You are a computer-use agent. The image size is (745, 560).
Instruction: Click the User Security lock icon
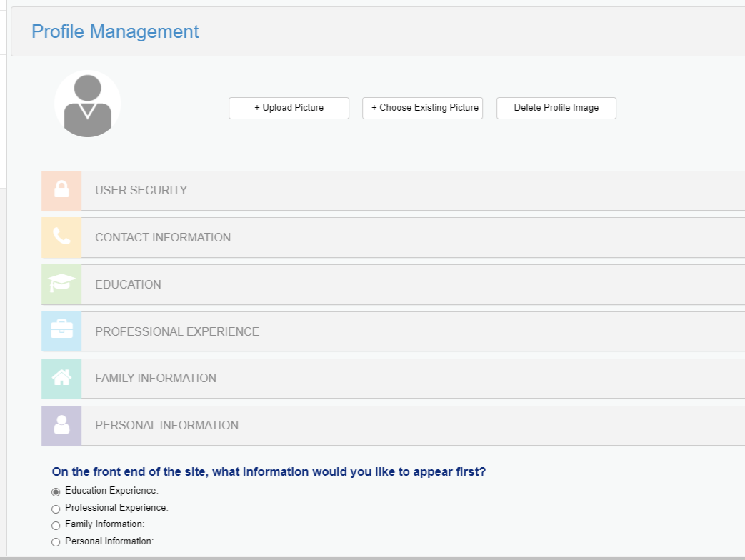coord(61,191)
